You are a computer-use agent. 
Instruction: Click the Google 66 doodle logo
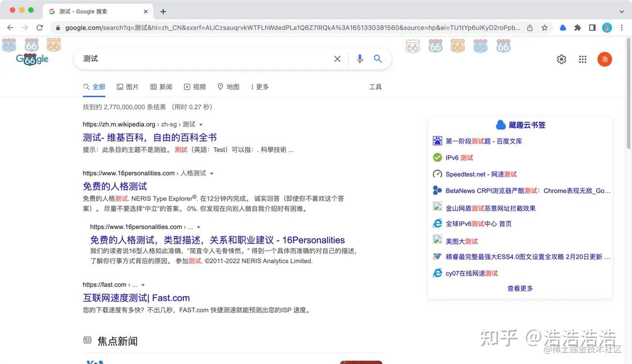click(x=32, y=59)
